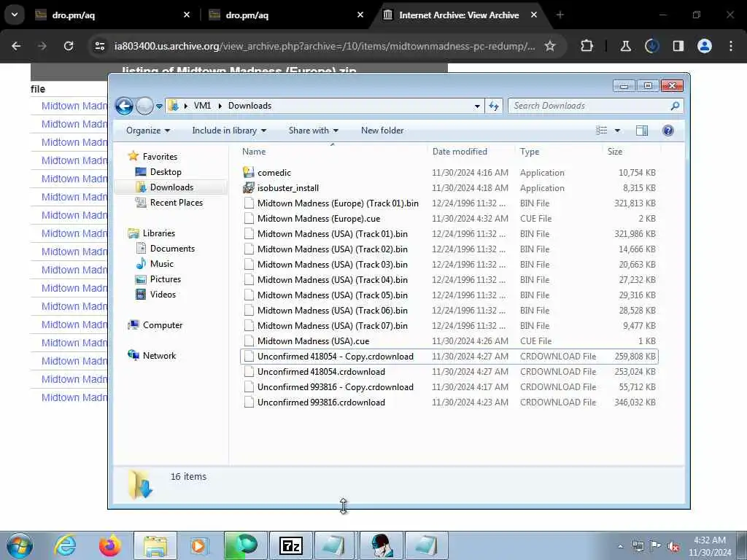Change the view with the view icon
This screenshot has height=560, width=747.
[602, 131]
